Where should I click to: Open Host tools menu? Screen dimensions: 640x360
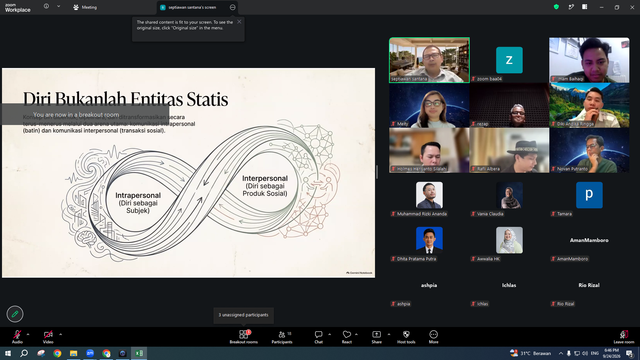click(406, 337)
